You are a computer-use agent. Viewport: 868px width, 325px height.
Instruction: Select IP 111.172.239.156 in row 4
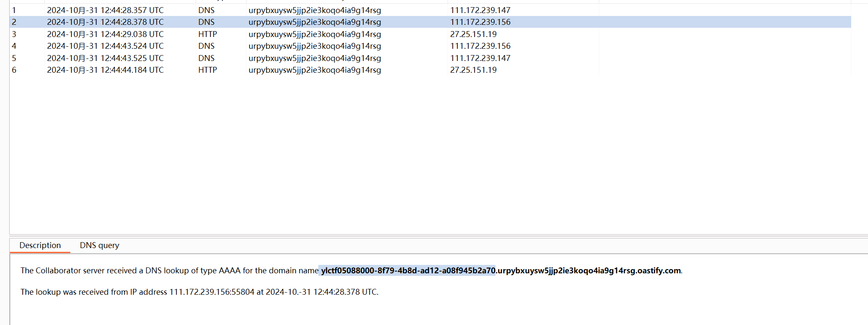tap(480, 46)
